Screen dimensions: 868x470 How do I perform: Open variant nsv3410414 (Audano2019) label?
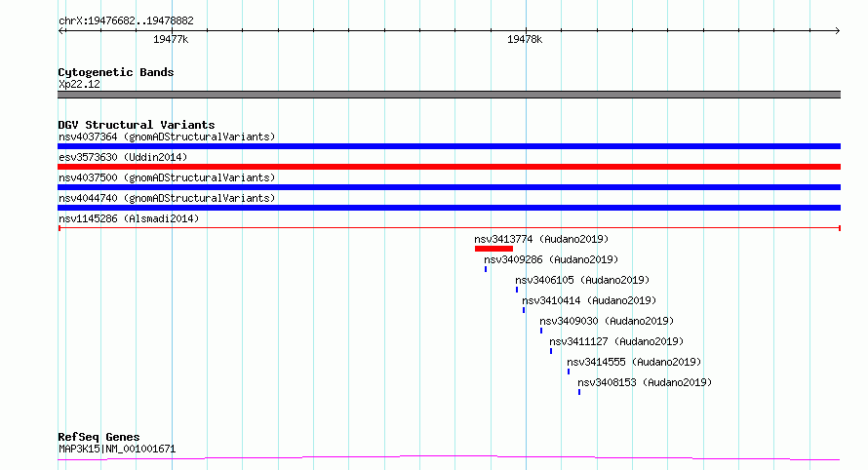(589, 300)
